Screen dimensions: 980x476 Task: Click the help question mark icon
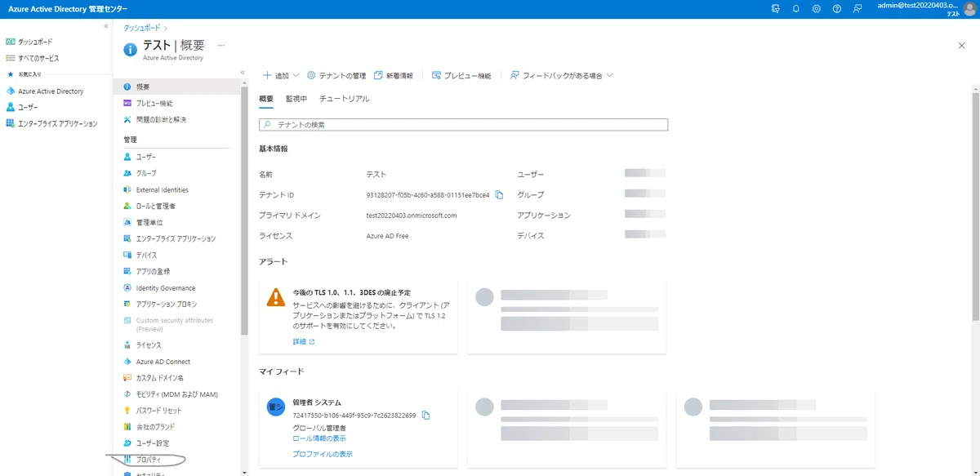[836, 8]
